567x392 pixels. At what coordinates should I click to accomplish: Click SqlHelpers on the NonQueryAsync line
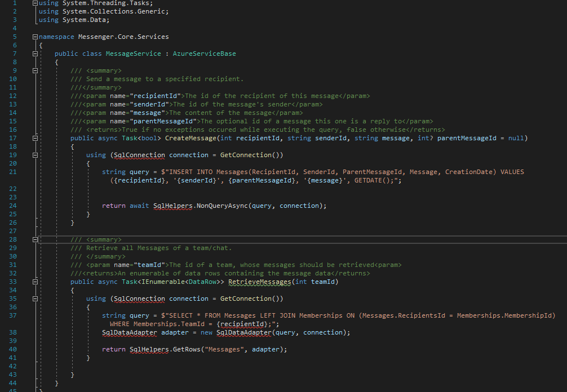click(173, 206)
